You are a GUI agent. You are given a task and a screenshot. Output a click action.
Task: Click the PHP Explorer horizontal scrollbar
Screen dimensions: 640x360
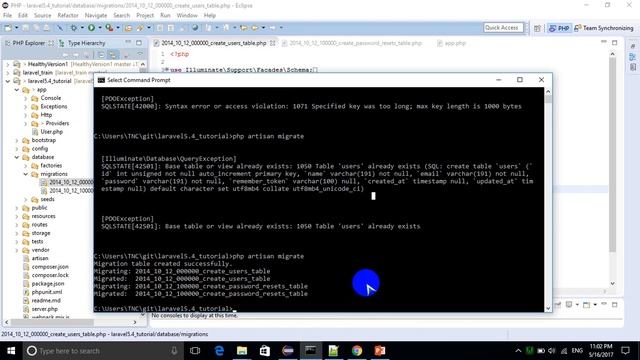[x=71, y=322]
